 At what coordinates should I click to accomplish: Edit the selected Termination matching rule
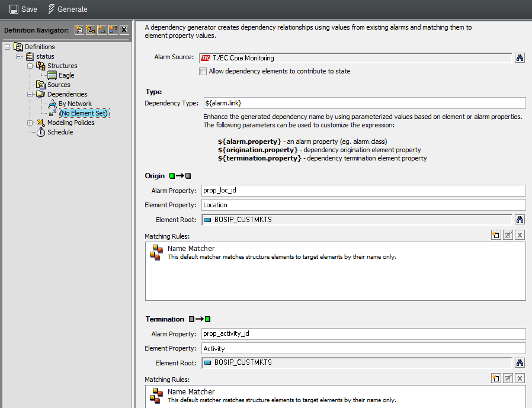pos(508,378)
